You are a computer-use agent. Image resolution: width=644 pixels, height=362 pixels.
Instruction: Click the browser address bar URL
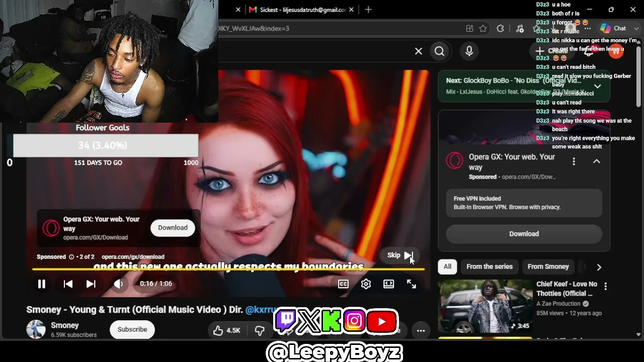(254, 29)
